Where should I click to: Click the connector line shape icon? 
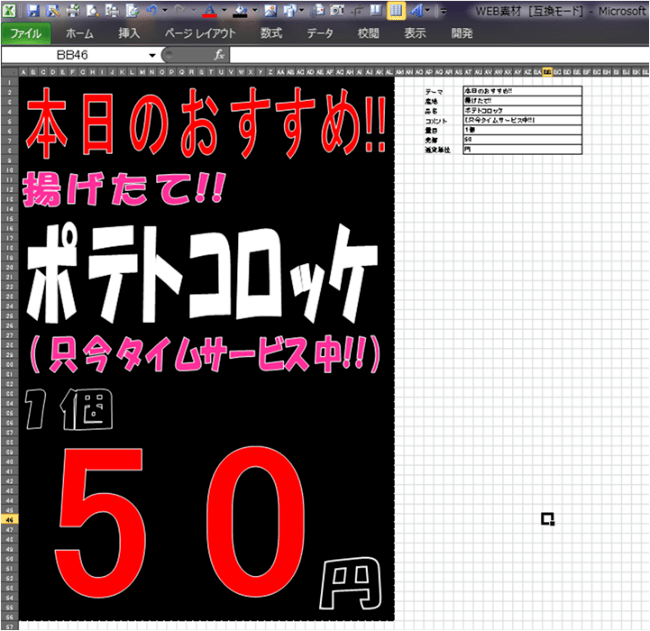point(357,10)
